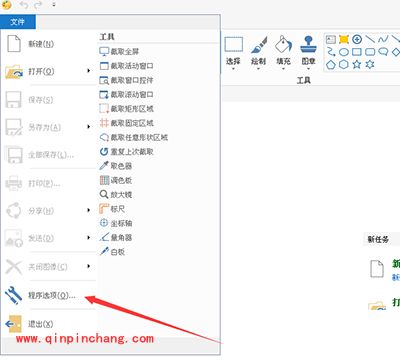The height and width of the screenshot is (360, 400).
Task: Click the redo arrow in title bar
Action: tap(39, 5)
